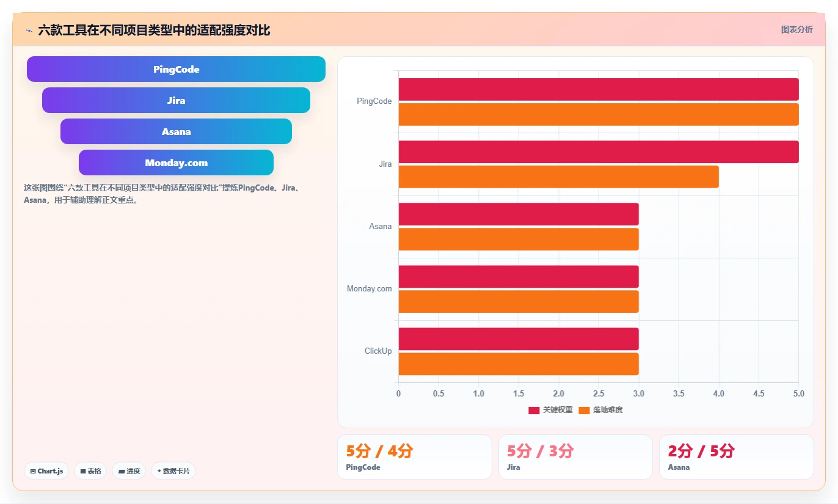This screenshot has width=838, height=504.
Task: Open the Asana 2分 / 5分 data card
Action: click(x=736, y=457)
